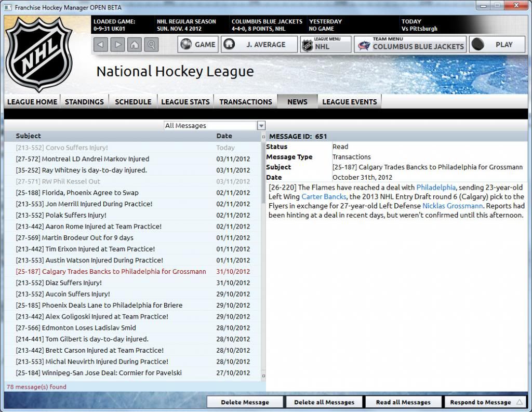Select message 'Edmonton Loses Ladislav Smid'

tap(132, 328)
